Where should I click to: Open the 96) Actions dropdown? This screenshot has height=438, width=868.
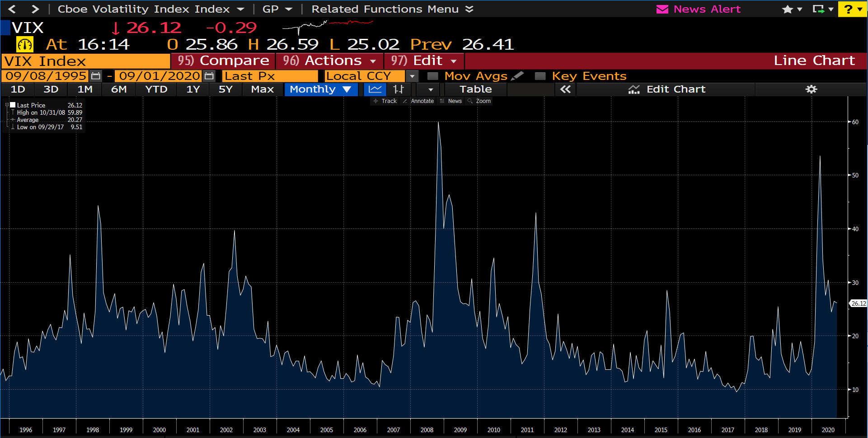click(329, 61)
